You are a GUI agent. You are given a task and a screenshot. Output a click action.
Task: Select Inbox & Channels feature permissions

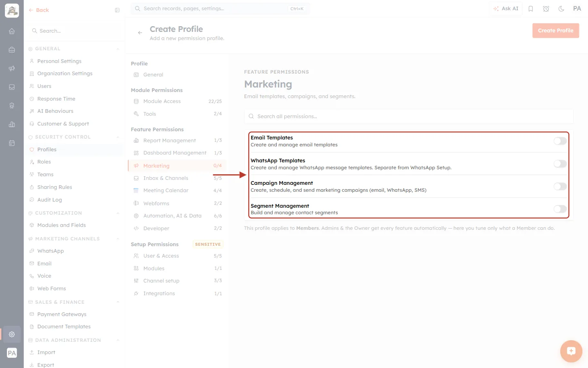click(x=177, y=178)
